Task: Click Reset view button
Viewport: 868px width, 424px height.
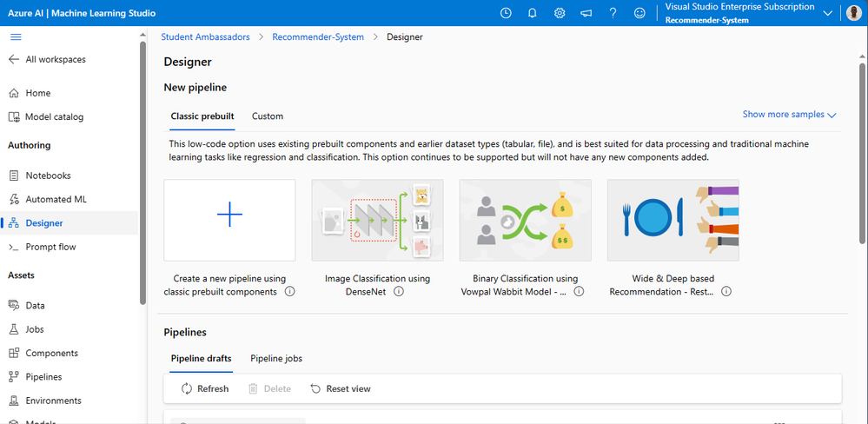Action: pyautogui.click(x=341, y=388)
